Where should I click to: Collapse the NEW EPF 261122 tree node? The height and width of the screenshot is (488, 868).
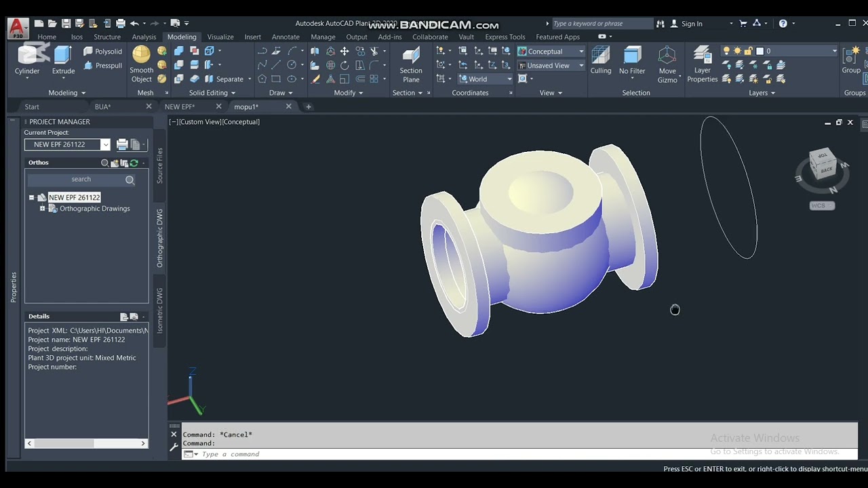tap(31, 198)
